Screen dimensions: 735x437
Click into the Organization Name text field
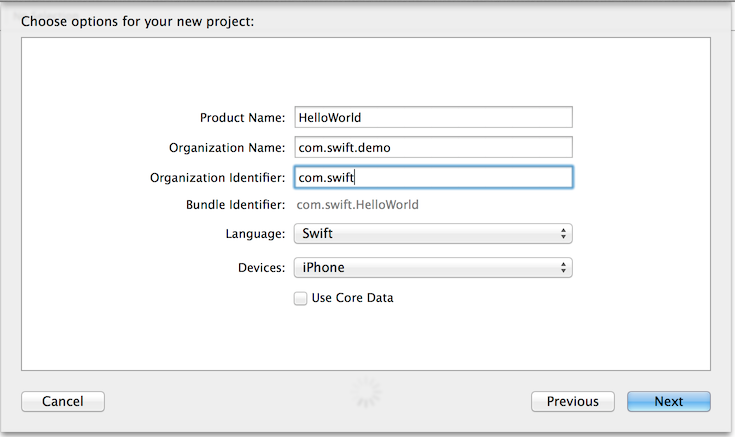432,147
